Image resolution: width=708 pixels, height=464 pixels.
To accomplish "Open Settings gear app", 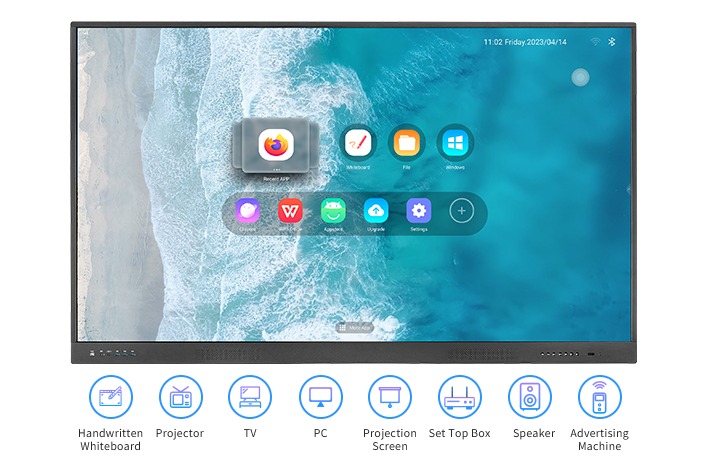I will coord(419,211).
